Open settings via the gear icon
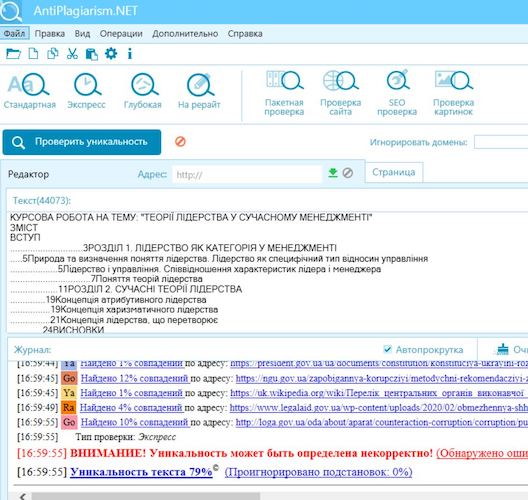 (x=111, y=53)
